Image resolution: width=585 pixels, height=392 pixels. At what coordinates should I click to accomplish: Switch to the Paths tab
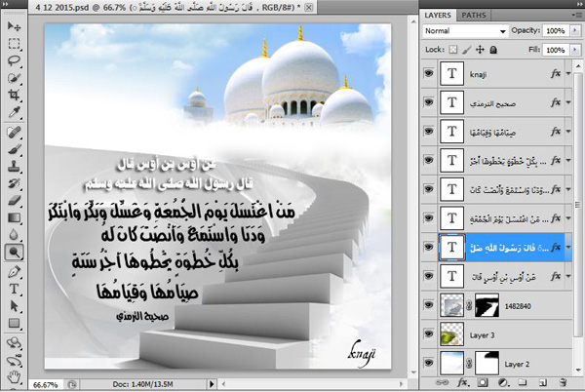point(474,16)
